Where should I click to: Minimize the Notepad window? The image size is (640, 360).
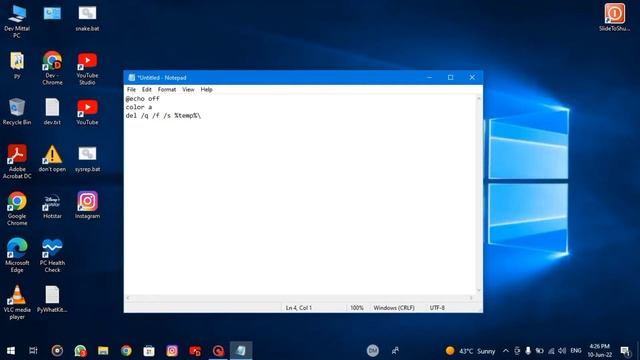pyautogui.click(x=429, y=78)
